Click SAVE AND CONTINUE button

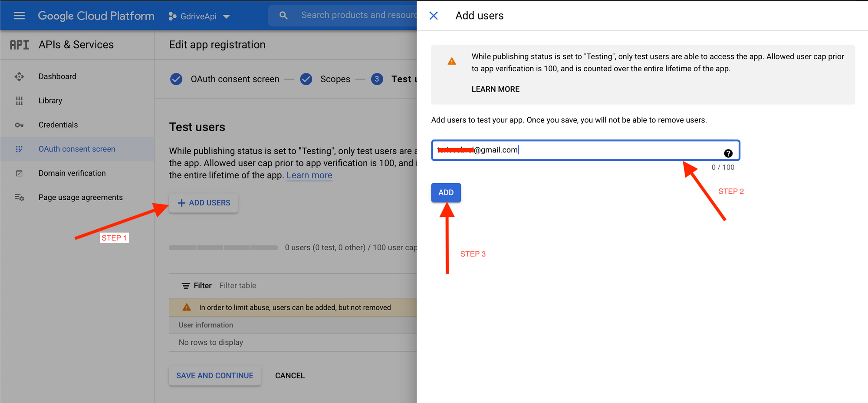pyautogui.click(x=215, y=376)
